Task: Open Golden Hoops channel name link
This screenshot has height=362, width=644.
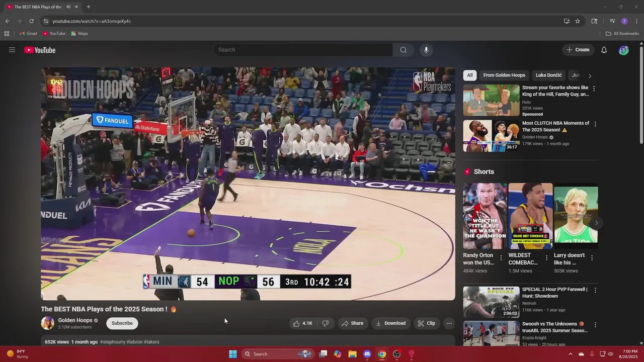Action: pyautogui.click(x=75, y=320)
